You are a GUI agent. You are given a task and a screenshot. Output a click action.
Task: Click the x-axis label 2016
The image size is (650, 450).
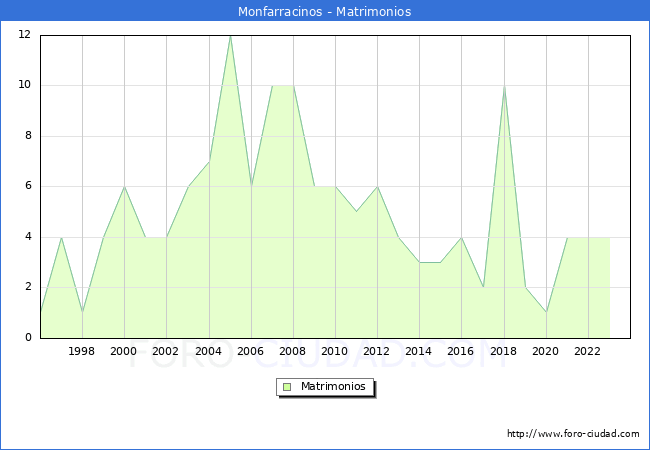point(461,351)
